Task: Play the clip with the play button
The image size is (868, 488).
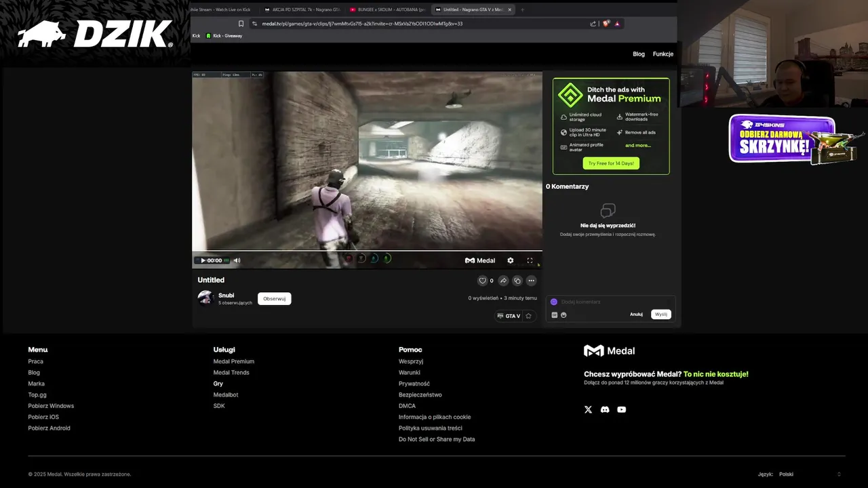Action: [203, 260]
